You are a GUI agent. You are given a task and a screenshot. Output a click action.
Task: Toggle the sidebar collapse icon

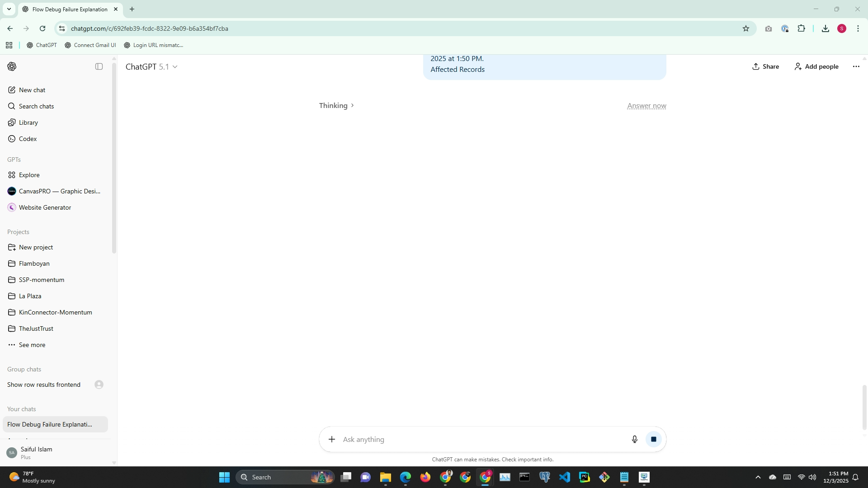pyautogui.click(x=99, y=66)
